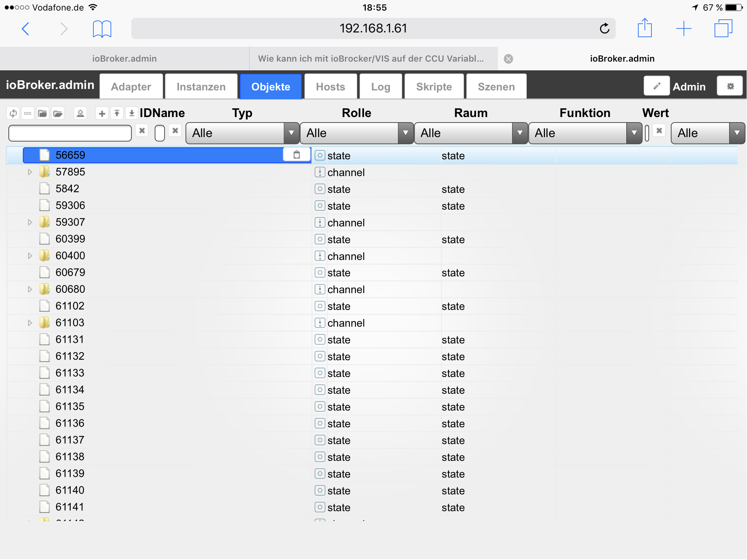Switch to the Instanzen tab
The image size is (747, 560).
pyautogui.click(x=201, y=87)
